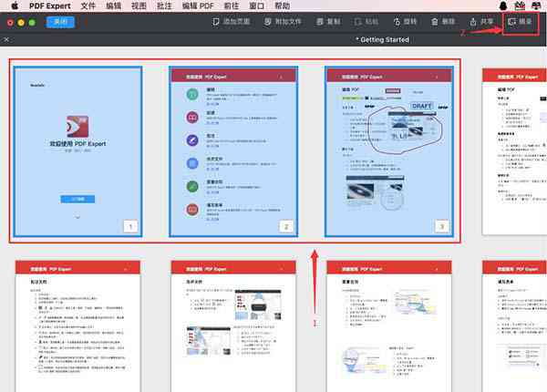Screen dimensions: 547x392
Task: Click the page number 1 badge
Action: click(130, 226)
